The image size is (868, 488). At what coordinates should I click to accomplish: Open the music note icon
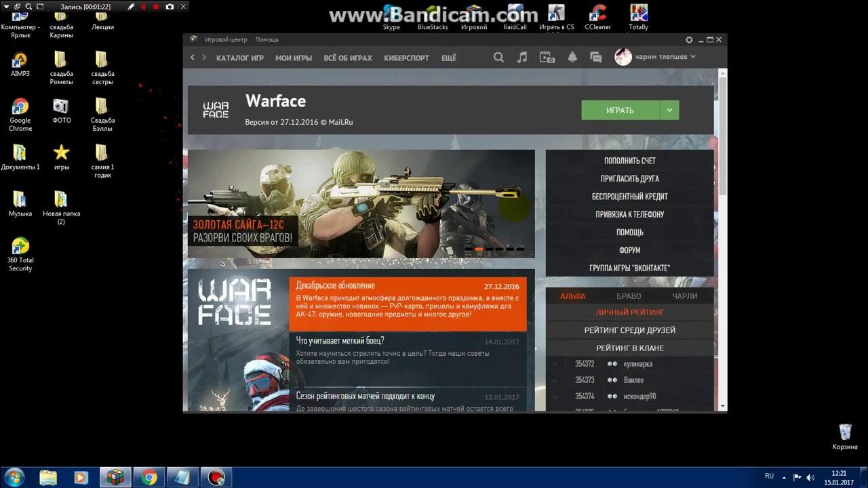[x=521, y=58]
